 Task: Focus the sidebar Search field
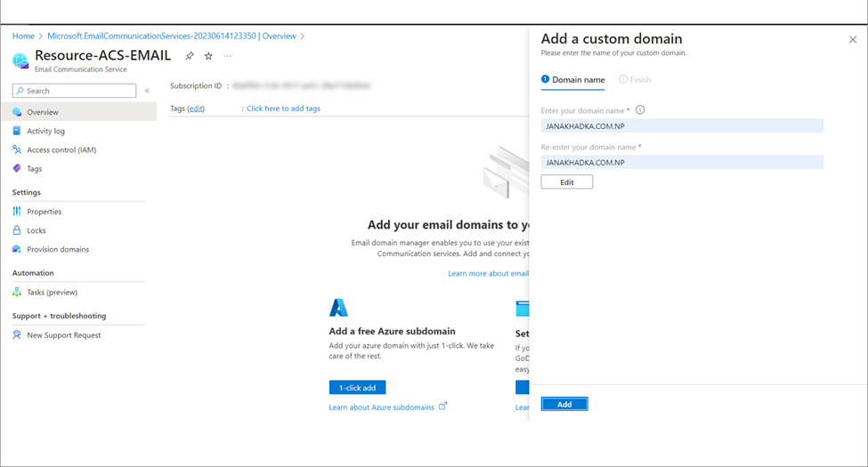74,91
